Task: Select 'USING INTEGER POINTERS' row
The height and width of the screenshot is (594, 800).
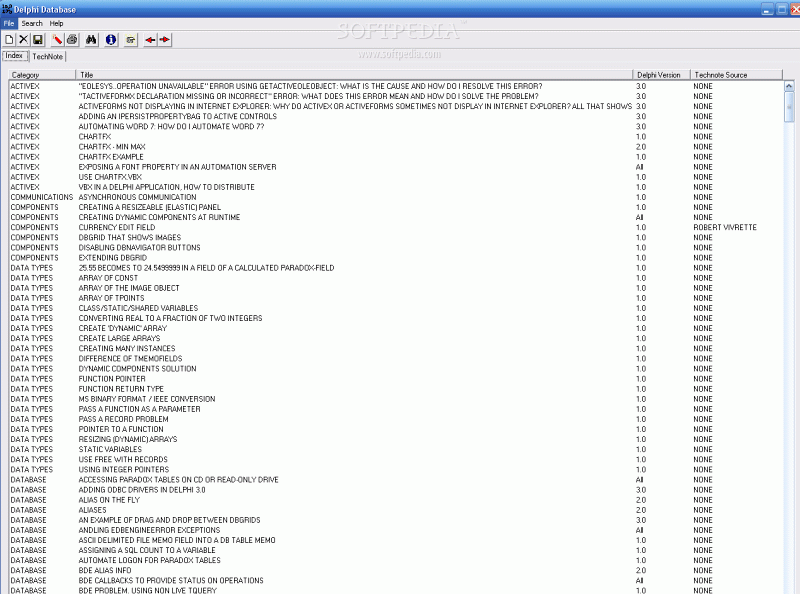Action: pyautogui.click(x=396, y=470)
